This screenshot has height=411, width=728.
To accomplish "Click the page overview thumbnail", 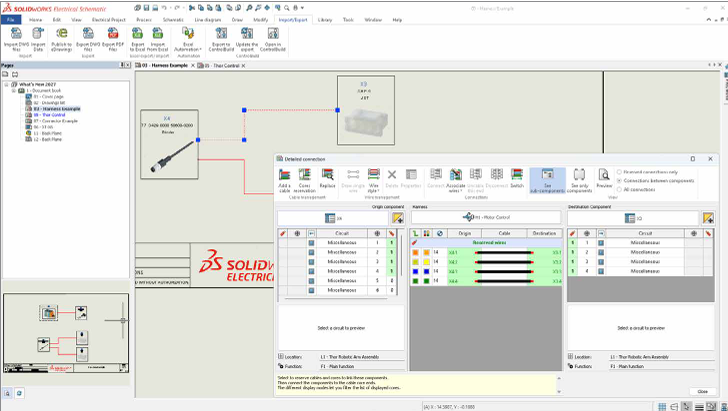I will pos(66,333).
